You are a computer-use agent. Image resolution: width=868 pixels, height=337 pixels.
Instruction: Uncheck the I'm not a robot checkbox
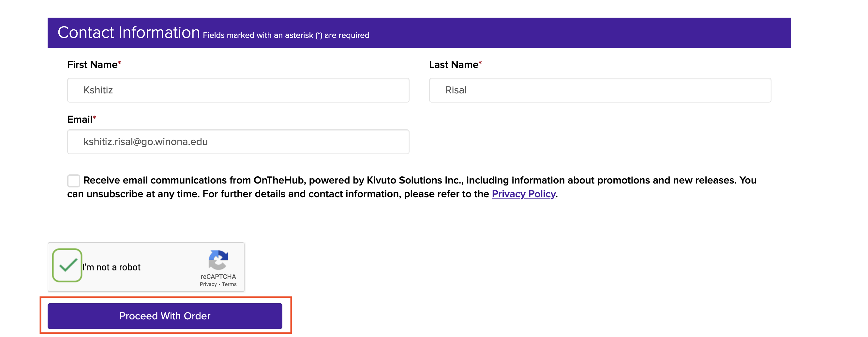pos(67,265)
